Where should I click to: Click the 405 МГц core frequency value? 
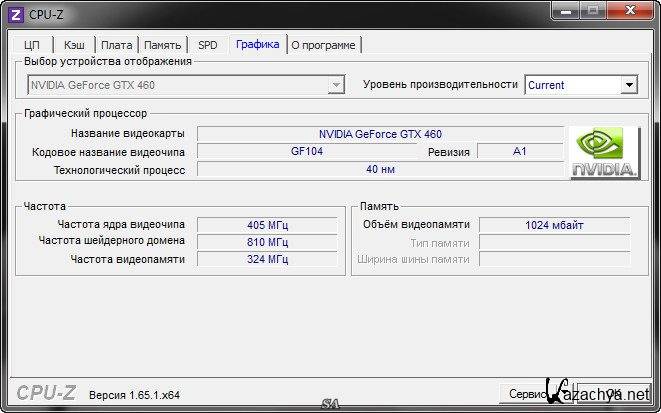267,225
